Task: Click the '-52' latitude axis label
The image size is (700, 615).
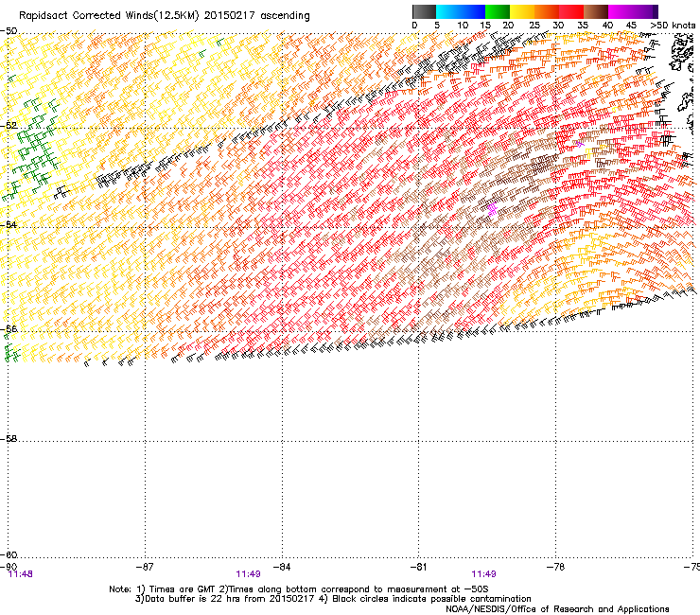Action: pos(9,126)
